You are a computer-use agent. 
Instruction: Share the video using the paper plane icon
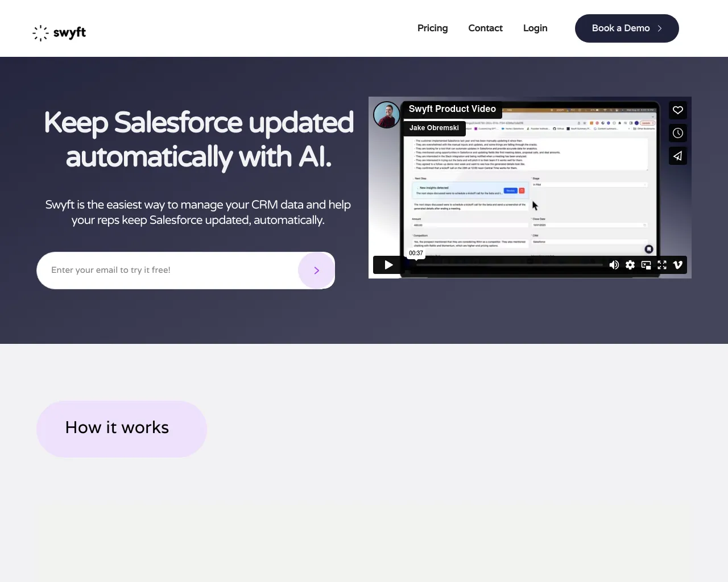coord(677,156)
